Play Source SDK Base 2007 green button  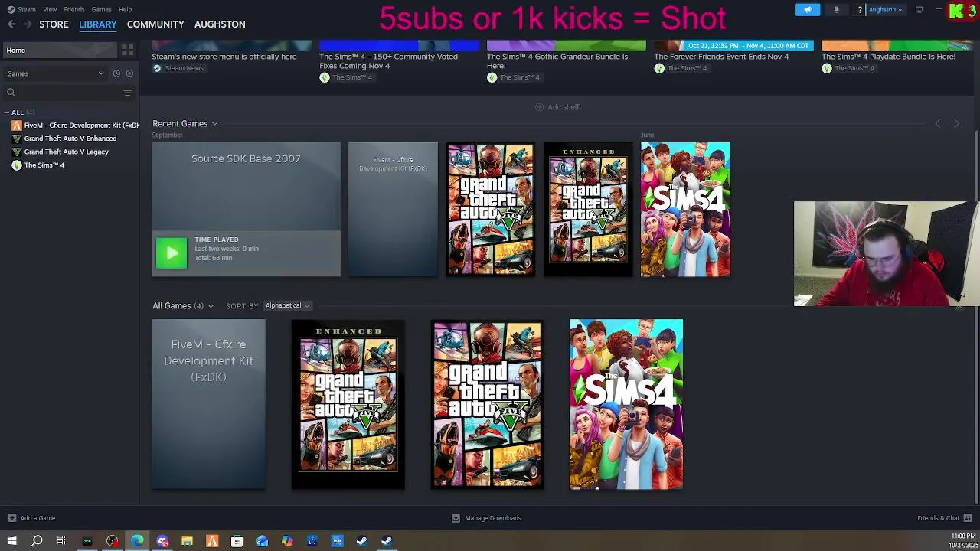coord(171,253)
